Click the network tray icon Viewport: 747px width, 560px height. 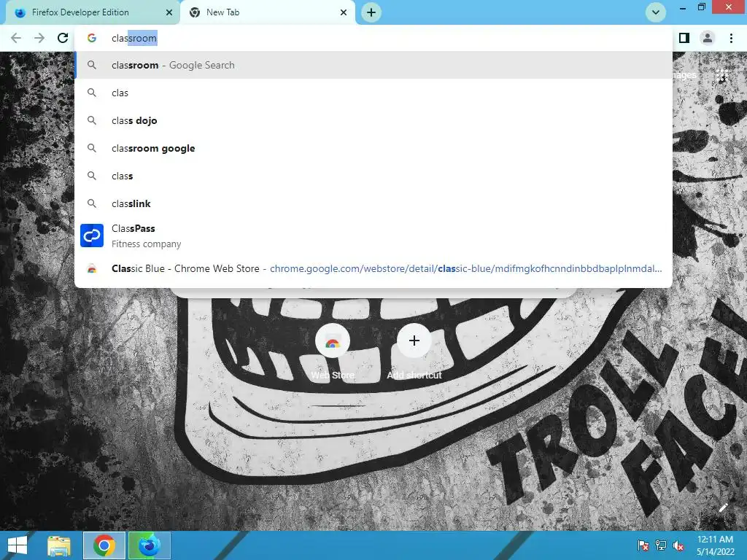661,545
